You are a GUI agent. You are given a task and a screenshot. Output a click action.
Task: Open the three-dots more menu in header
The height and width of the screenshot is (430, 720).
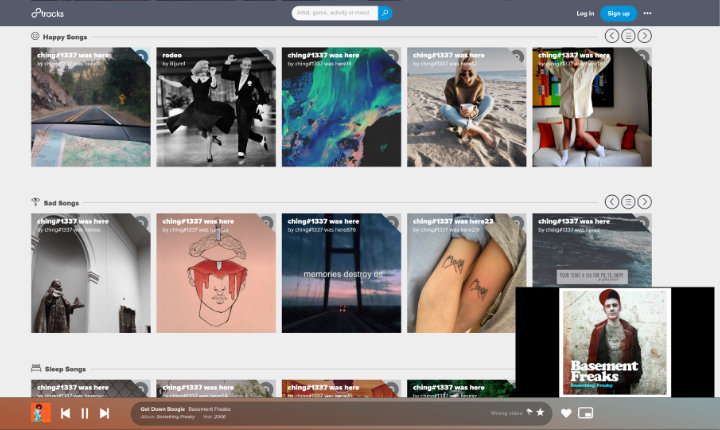coord(647,13)
